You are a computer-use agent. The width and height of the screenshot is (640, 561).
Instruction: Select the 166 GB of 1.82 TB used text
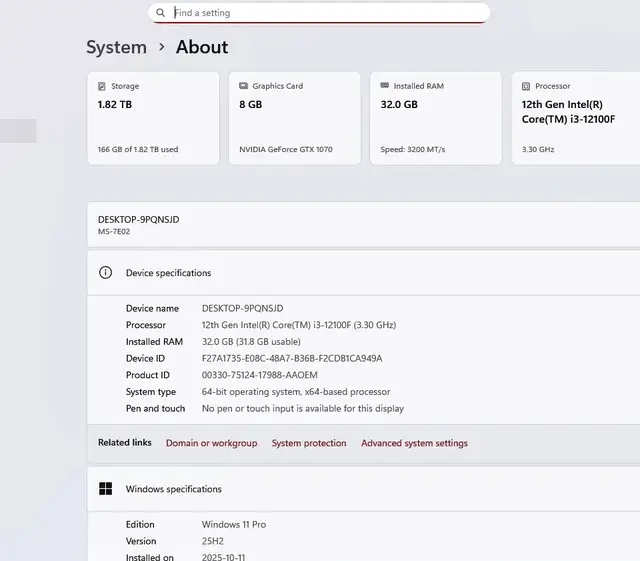point(138,150)
